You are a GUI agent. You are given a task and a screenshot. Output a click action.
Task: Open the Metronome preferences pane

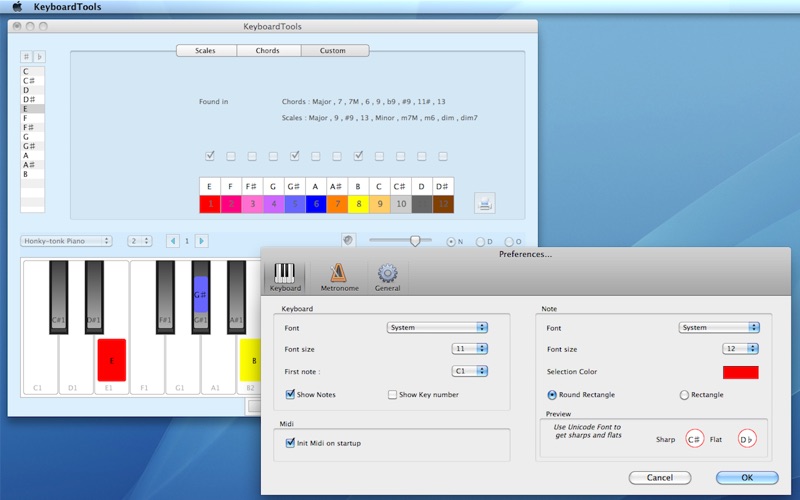tap(339, 277)
